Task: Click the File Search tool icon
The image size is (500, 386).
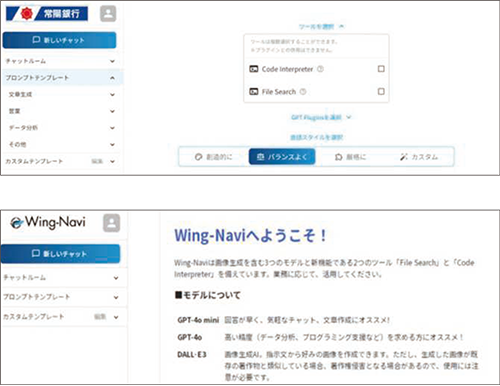Action: pyautogui.click(x=254, y=92)
